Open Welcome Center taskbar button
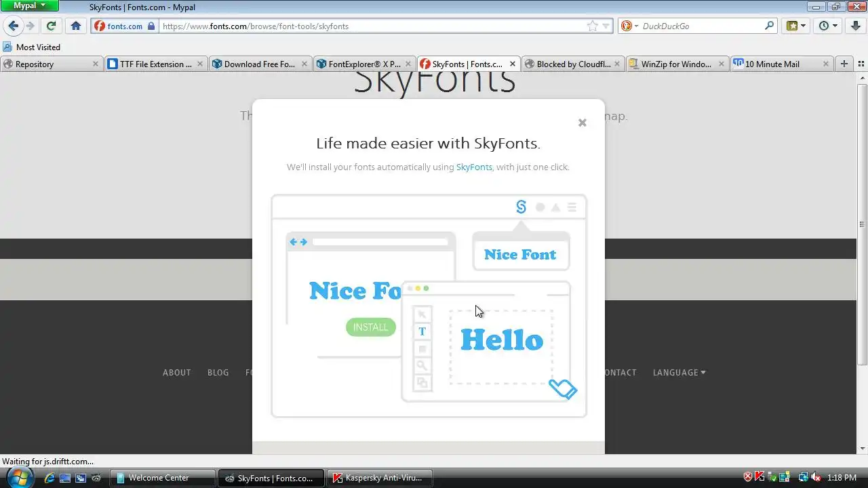The height and width of the screenshot is (488, 868). pos(163,478)
